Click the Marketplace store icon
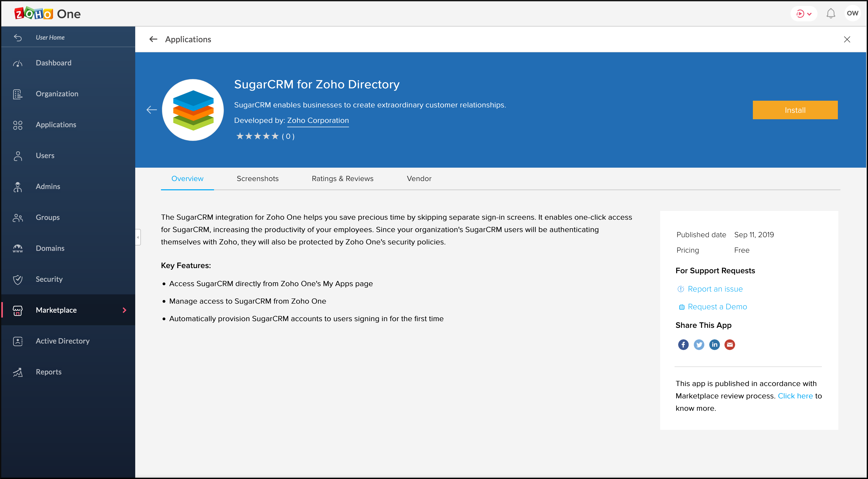Image resolution: width=868 pixels, height=479 pixels. 18,310
